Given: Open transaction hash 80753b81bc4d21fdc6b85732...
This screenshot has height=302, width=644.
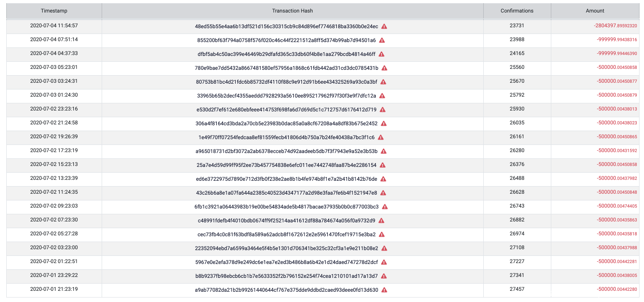Looking at the screenshot, I should tap(287, 82).
